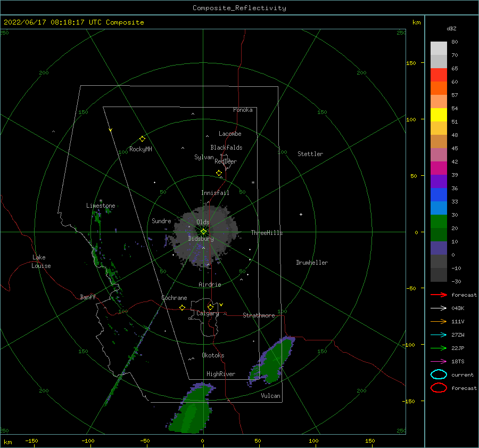Click the green echo near Vulcan
This screenshot has height=448, width=479.
(x=273, y=361)
